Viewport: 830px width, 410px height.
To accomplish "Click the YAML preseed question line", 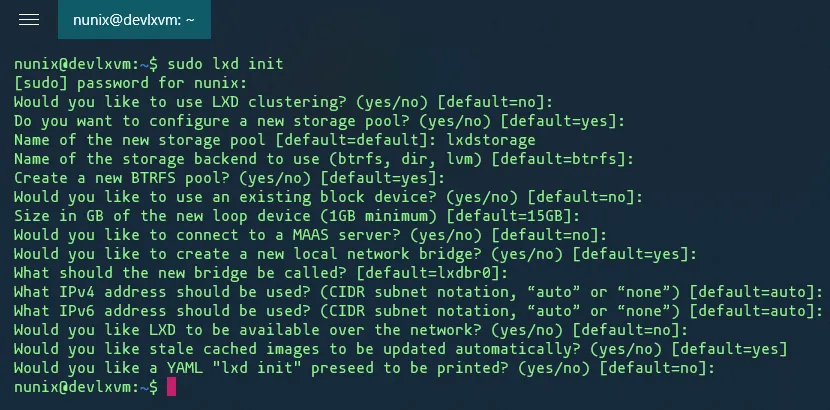I will 364,366.
